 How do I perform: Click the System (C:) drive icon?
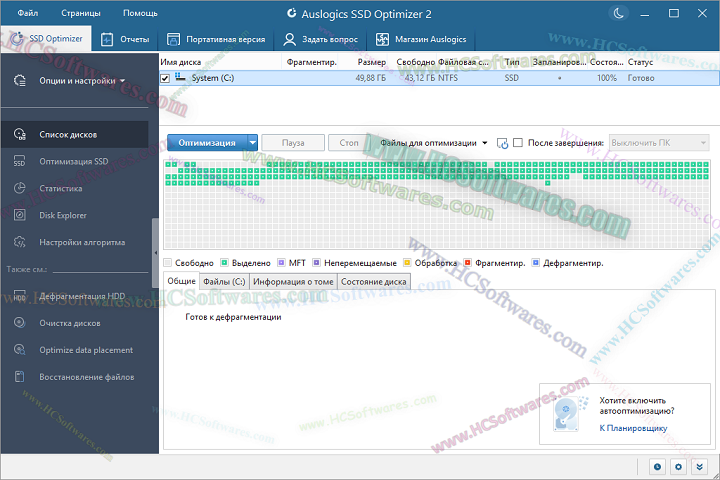[x=180, y=77]
